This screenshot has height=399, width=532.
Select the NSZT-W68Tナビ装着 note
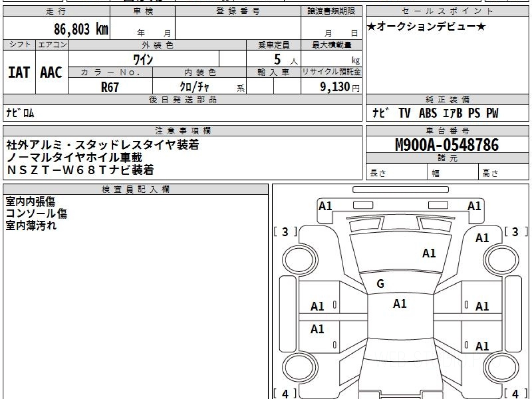pos(80,169)
